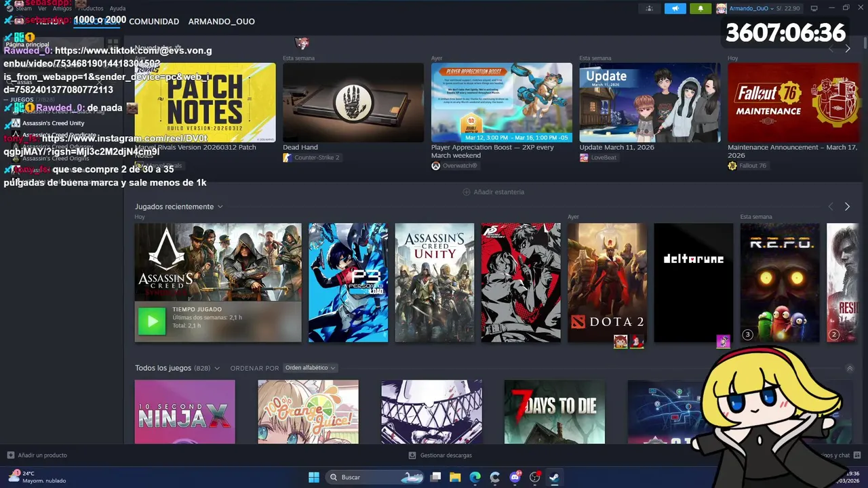Click the number 3 badge on R.E.P.O.
Screen dimensions: 868x488
(747, 334)
